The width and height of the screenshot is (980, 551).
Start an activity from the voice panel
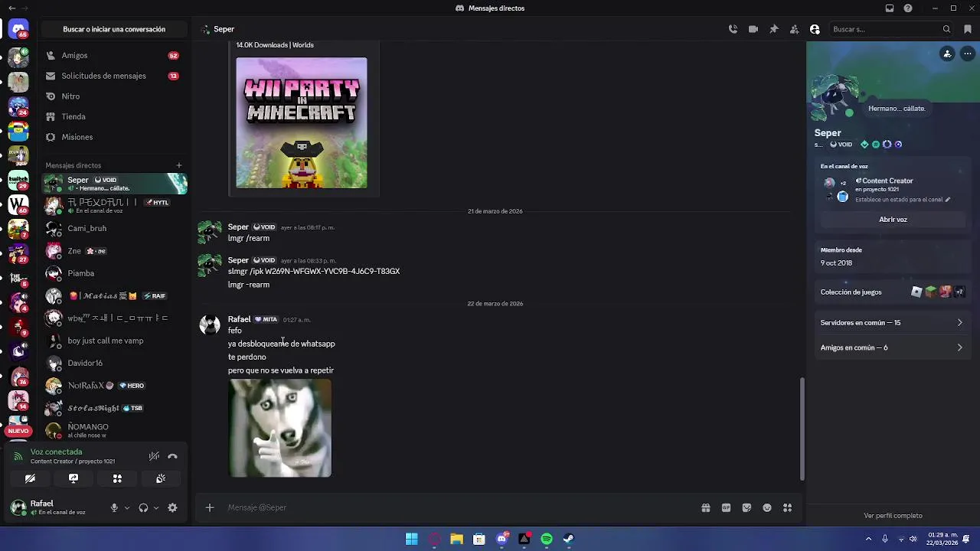[117, 478]
